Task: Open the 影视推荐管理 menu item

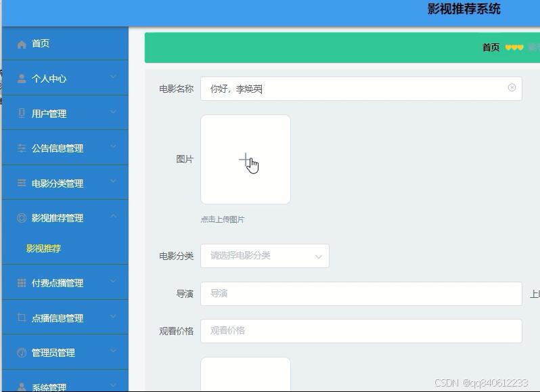Action: (65, 217)
